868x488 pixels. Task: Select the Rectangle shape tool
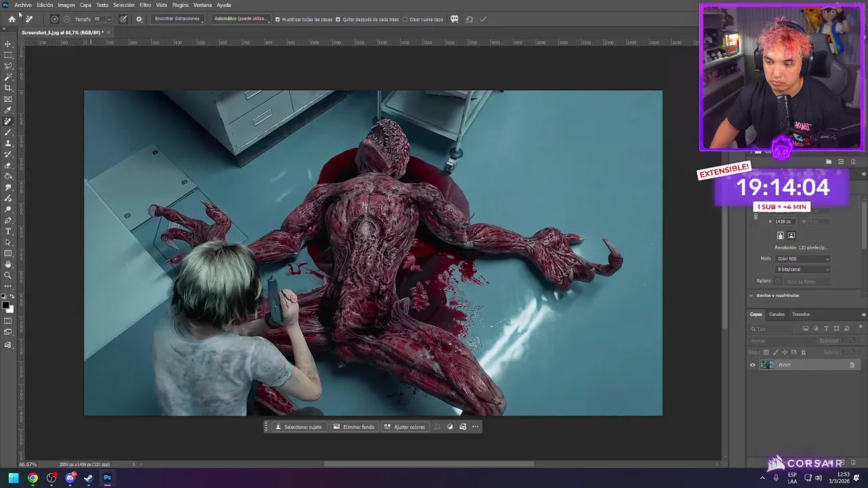(x=8, y=253)
